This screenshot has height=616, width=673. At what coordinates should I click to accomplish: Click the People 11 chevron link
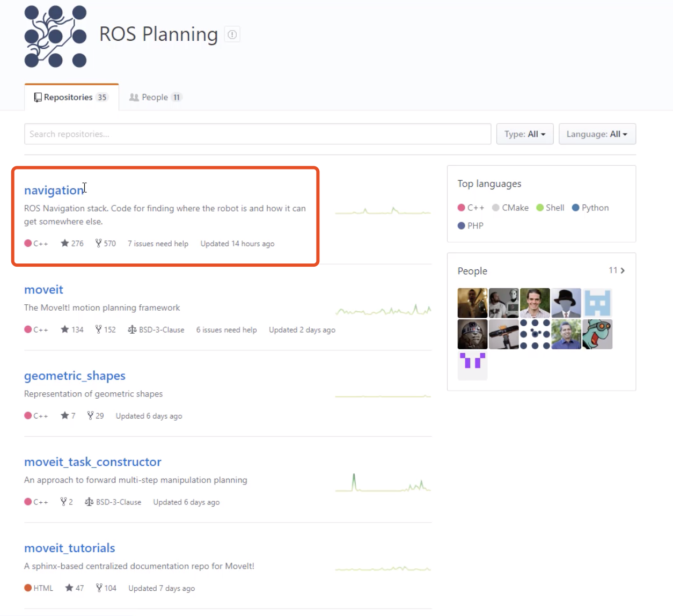[617, 270]
